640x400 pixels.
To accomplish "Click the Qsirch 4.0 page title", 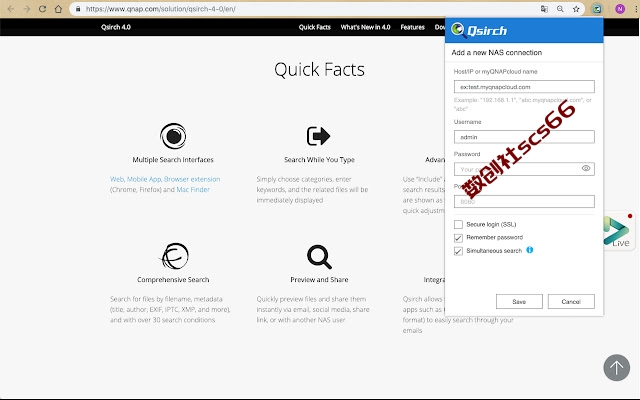I will 116,27.
